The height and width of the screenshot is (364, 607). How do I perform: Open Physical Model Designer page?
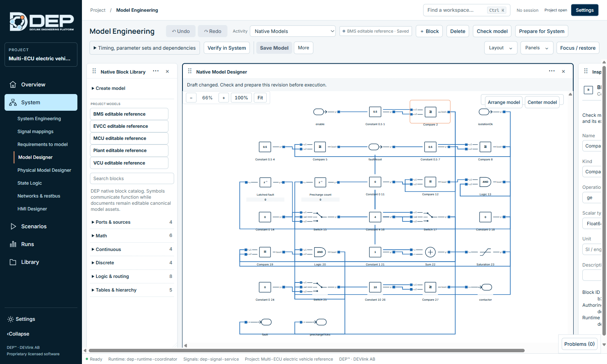(44, 170)
